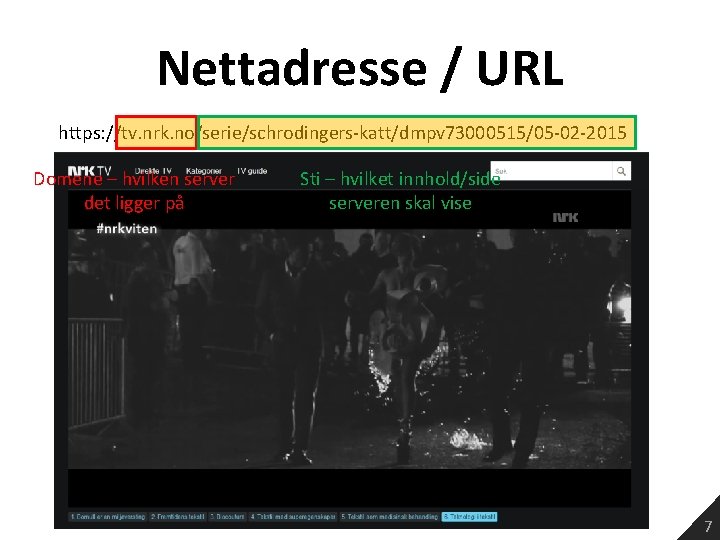Viewport: 720px width, 540px height.
Task: Click the NRK TV logo
Action: [x=90, y=172]
